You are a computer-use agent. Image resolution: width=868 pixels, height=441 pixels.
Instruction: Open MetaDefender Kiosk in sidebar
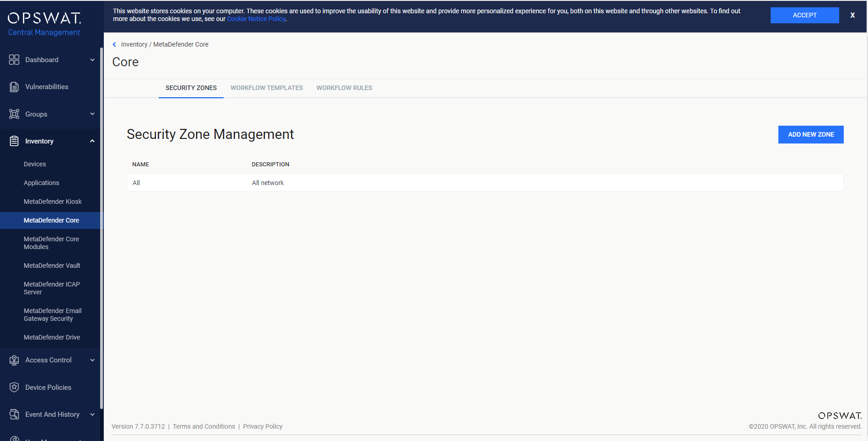tap(53, 202)
